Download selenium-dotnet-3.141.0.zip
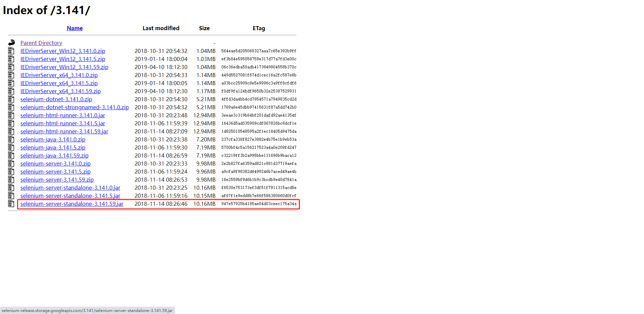The height and width of the screenshot is (314, 644). pyautogui.click(x=56, y=99)
